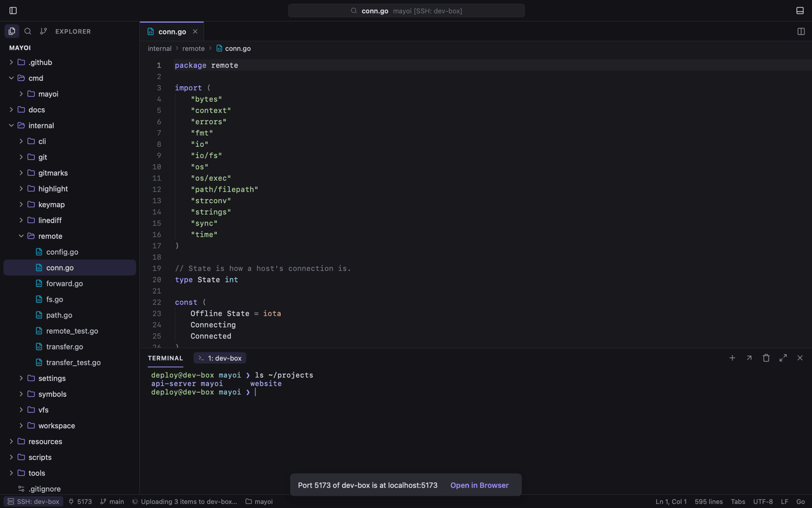812x508 pixels.
Task: Open forwarded port 5173 status item
Action: pos(80,501)
